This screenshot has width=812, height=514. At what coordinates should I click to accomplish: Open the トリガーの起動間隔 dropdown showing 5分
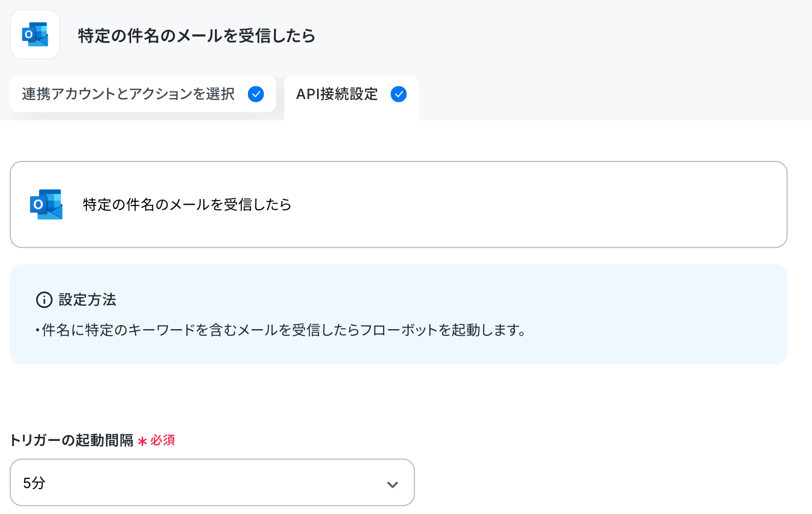pos(212,483)
